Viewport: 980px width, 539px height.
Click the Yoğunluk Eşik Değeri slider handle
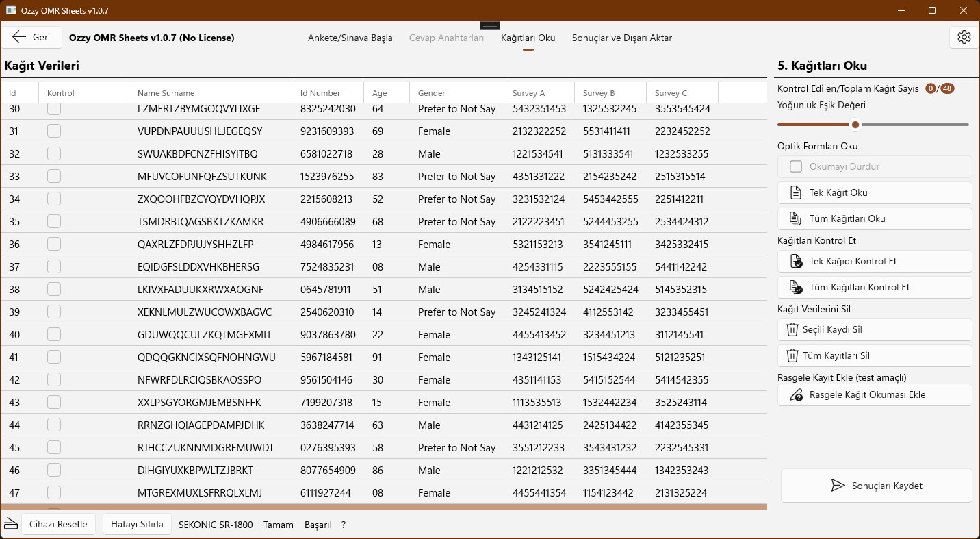click(x=855, y=125)
